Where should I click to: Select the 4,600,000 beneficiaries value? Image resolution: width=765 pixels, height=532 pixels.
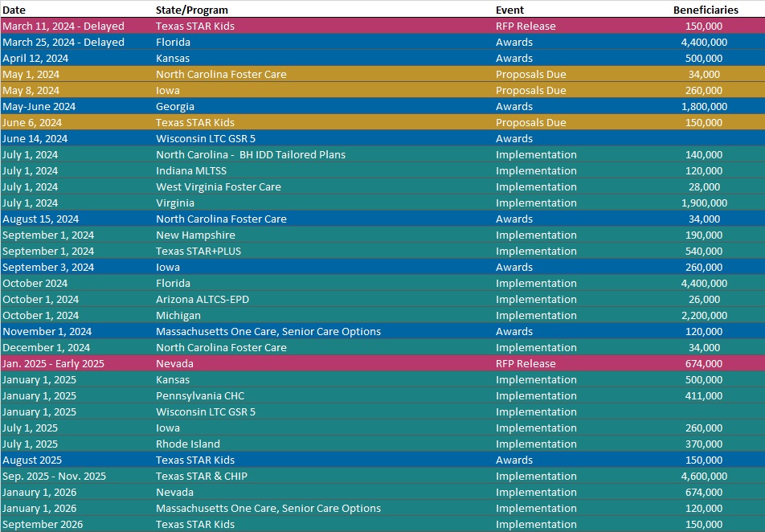(704, 476)
